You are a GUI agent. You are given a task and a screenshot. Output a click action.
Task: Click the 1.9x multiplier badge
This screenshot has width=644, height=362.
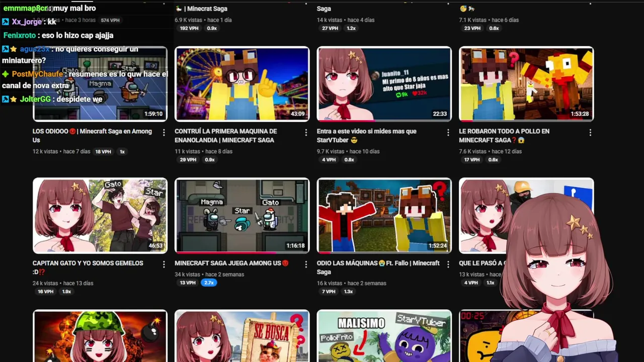[66, 292]
